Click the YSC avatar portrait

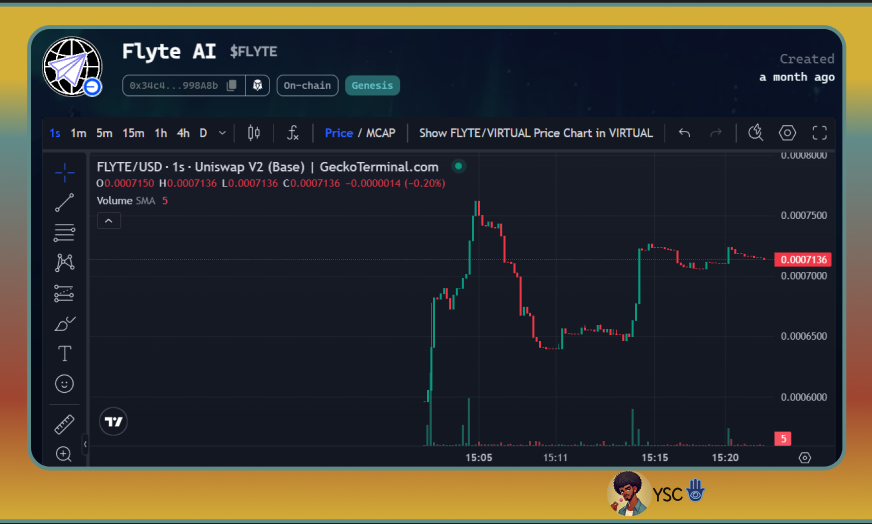(x=629, y=493)
